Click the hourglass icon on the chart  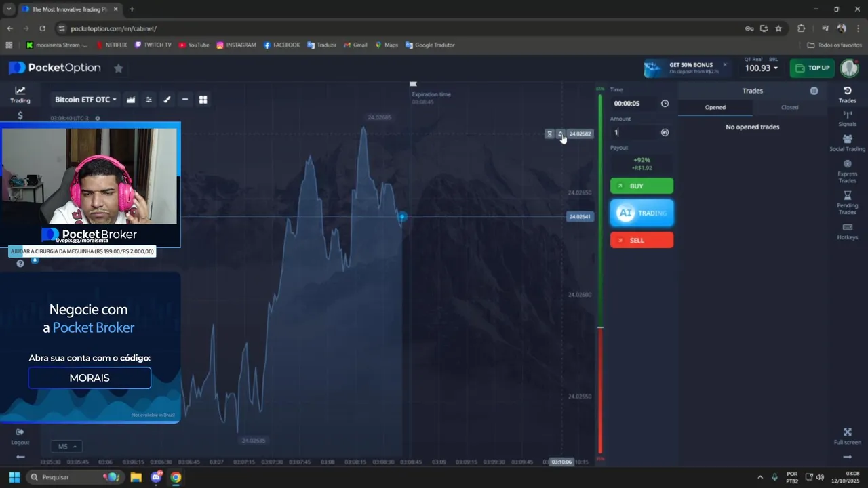pos(549,134)
